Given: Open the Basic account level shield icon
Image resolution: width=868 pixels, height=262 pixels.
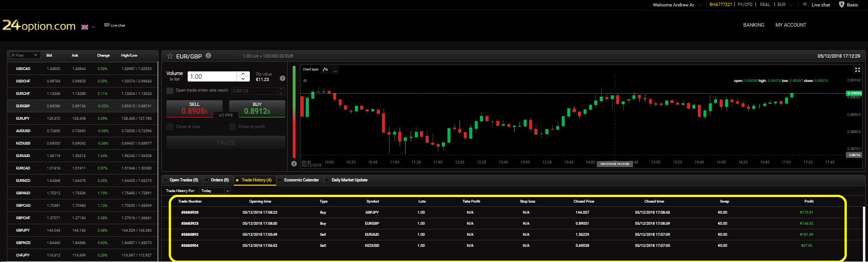Looking at the screenshot, I should coord(842,5).
